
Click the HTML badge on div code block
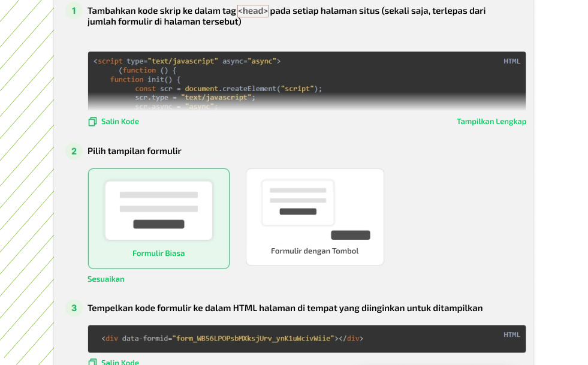pos(511,334)
